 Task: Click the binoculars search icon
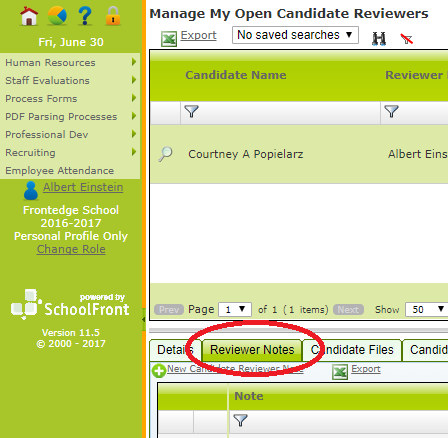coord(379,39)
